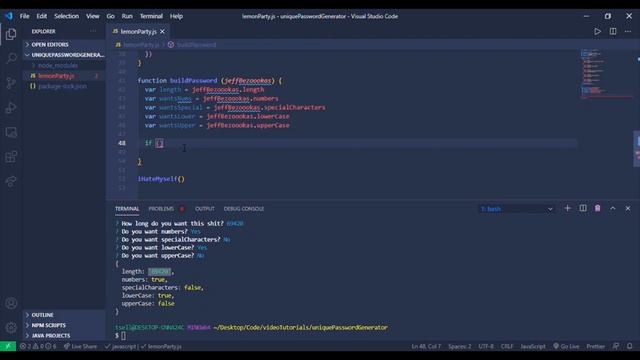Open the Terminal menu

(x=151, y=16)
